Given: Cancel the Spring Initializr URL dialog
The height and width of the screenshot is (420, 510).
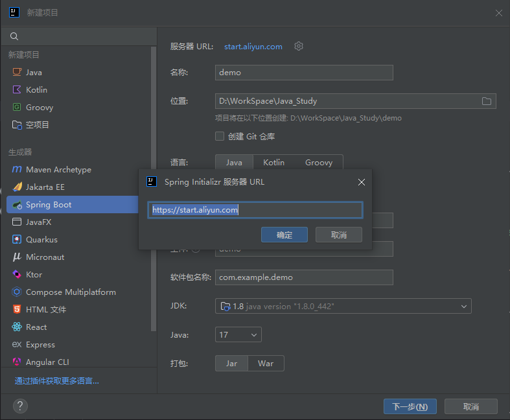Looking at the screenshot, I should [338, 235].
